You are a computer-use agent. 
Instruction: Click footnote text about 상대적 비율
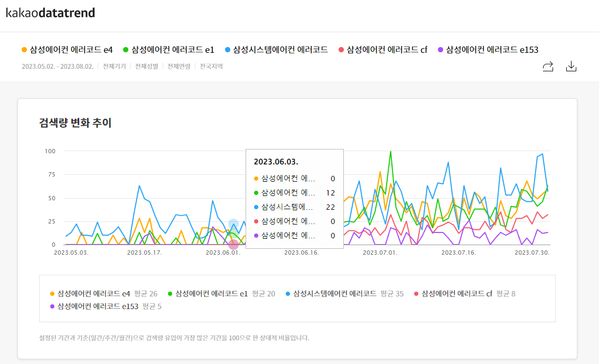pyautogui.click(x=174, y=338)
